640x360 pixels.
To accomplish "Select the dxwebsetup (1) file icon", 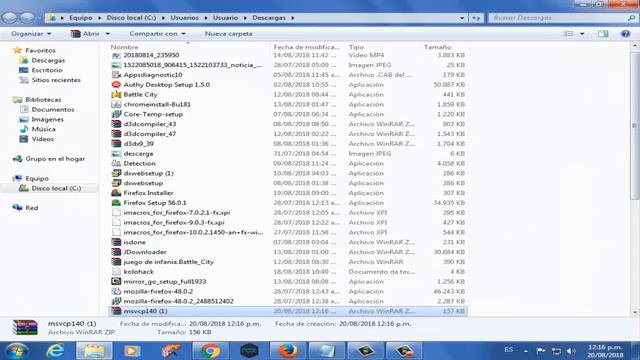I will (116, 173).
